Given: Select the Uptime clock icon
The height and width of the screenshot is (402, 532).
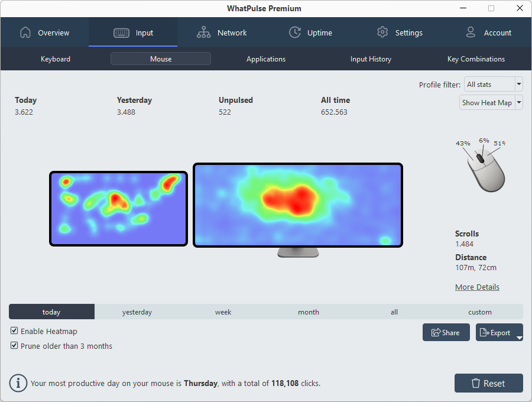Looking at the screenshot, I should pyautogui.click(x=294, y=33).
